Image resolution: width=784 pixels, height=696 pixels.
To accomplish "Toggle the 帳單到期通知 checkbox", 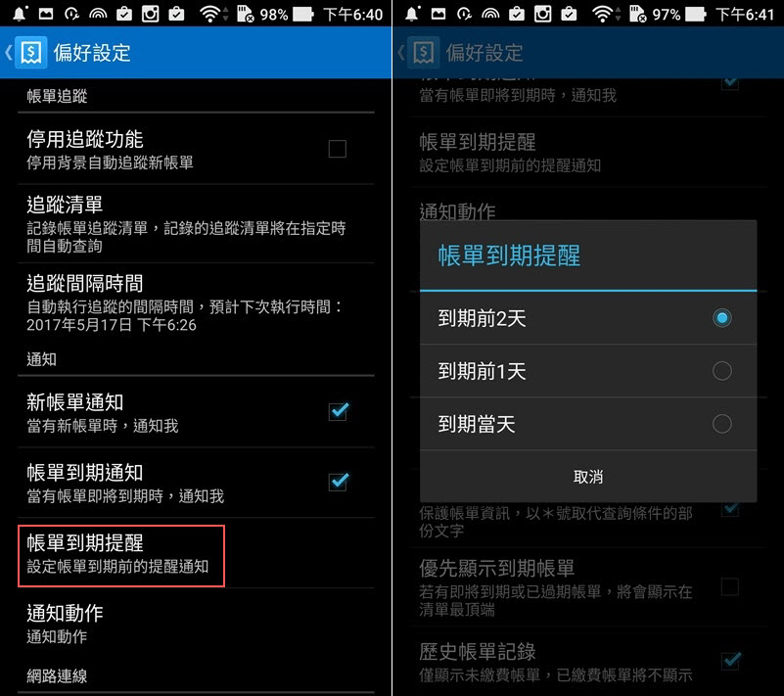I will click(x=339, y=482).
